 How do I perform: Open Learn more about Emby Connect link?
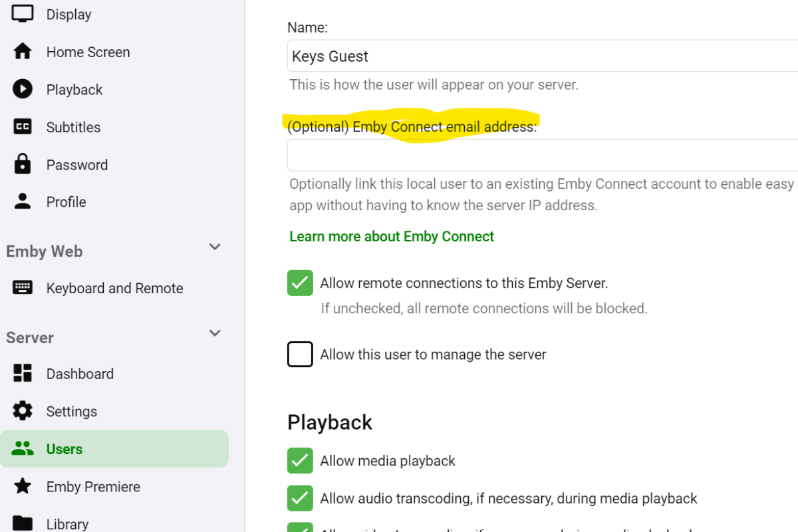pyautogui.click(x=392, y=237)
